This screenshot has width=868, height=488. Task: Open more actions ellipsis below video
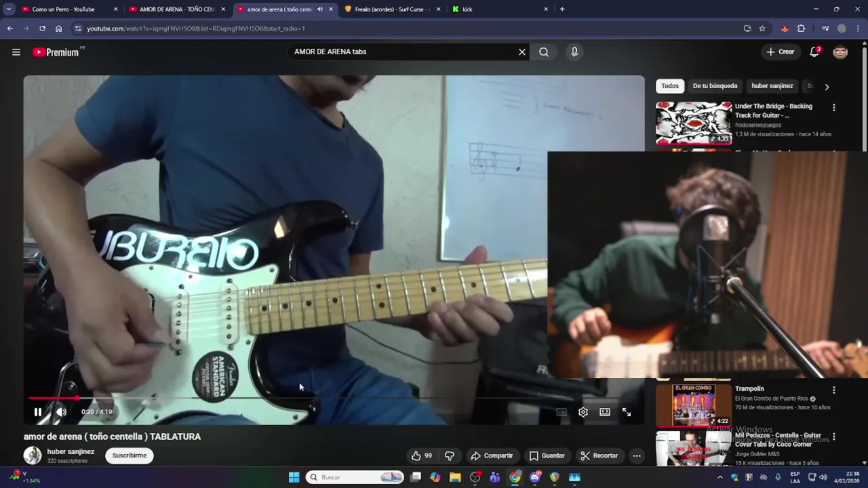click(637, 455)
